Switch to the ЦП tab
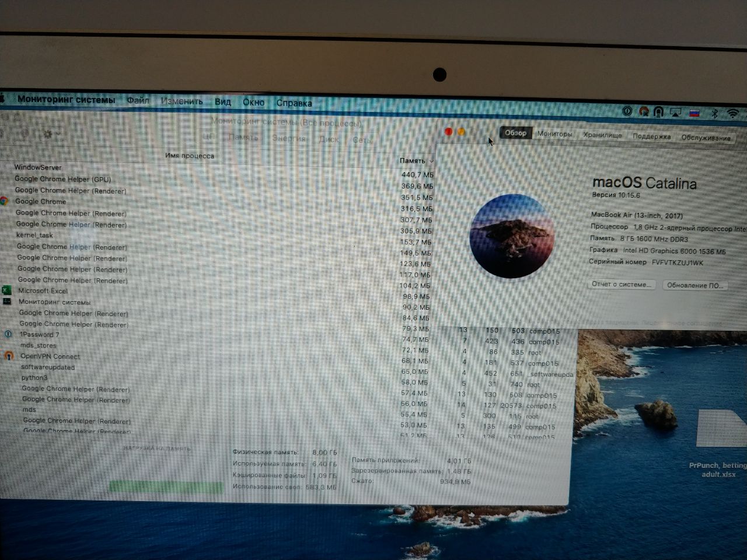This screenshot has height=560, width=747. [208, 136]
